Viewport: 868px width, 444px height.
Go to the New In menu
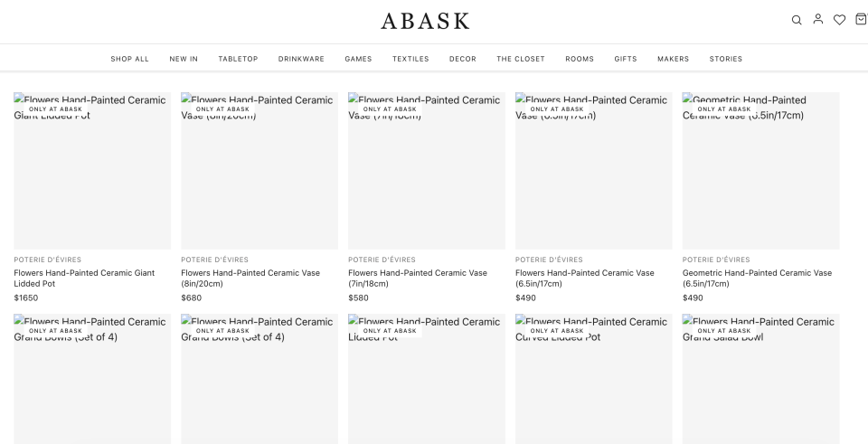click(x=184, y=59)
